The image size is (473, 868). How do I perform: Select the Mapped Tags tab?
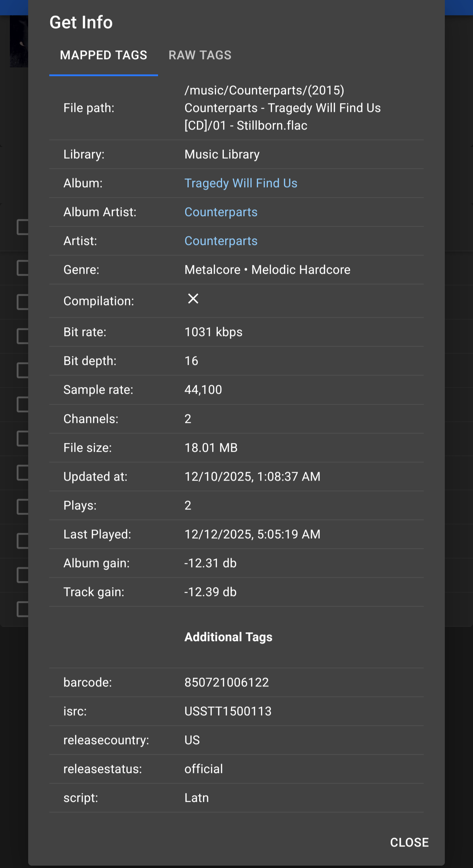pos(103,55)
